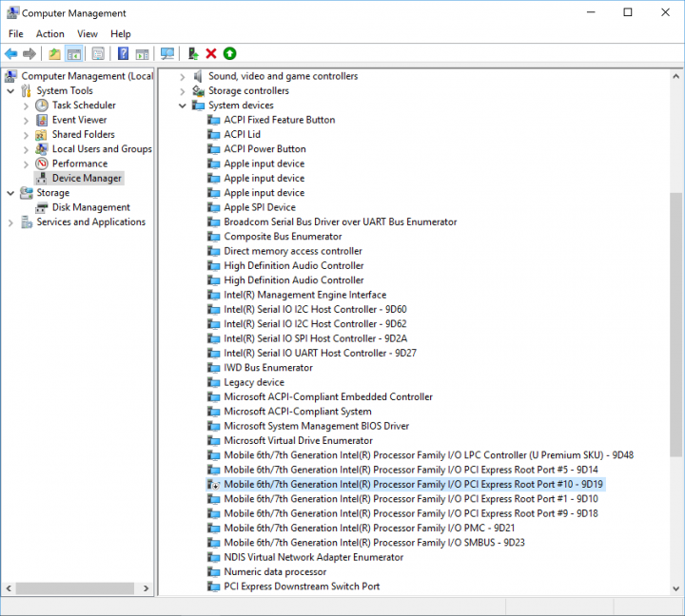Click the blue Help question mark icon
This screenshot has height=616, width=685.
click(123, 53)
